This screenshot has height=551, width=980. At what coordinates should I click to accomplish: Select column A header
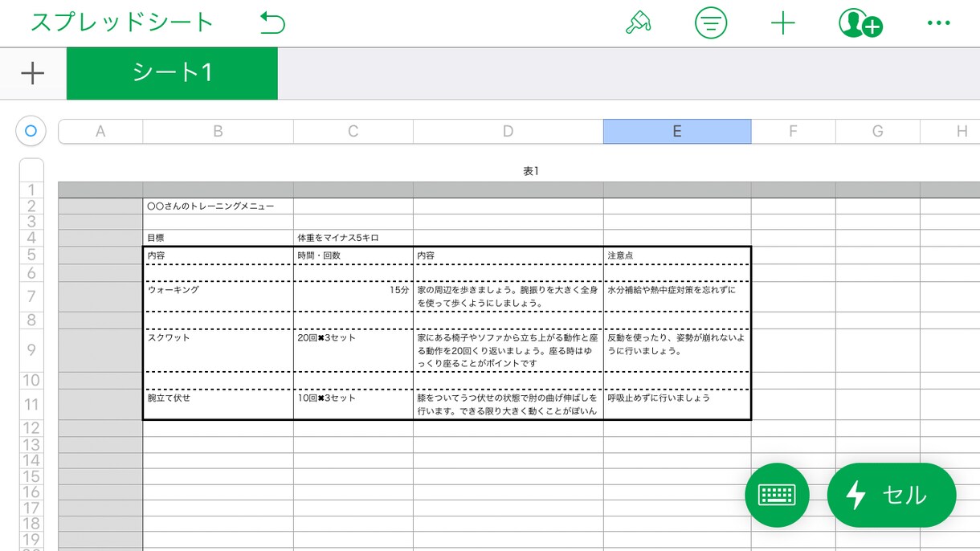click(100, 132)
